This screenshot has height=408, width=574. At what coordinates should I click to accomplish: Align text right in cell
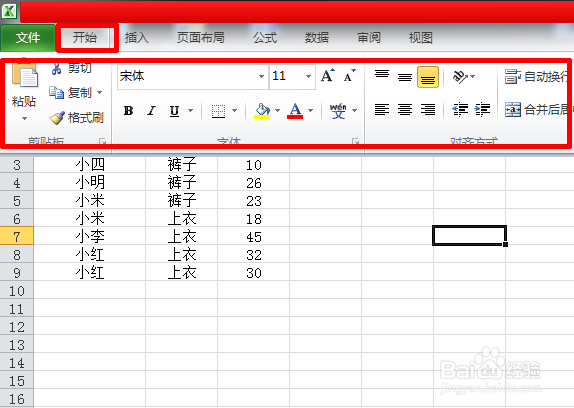point(428,109)
